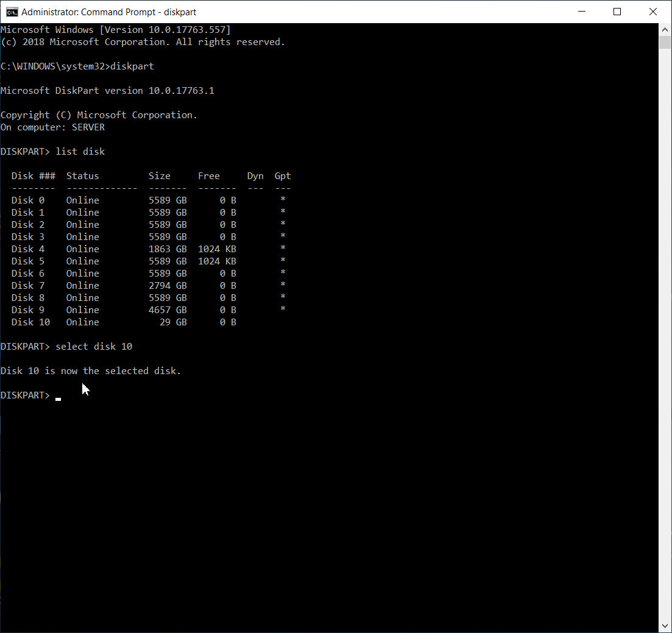
Task: Click the 'Disk 9' row label
Action: coord(28,310)
